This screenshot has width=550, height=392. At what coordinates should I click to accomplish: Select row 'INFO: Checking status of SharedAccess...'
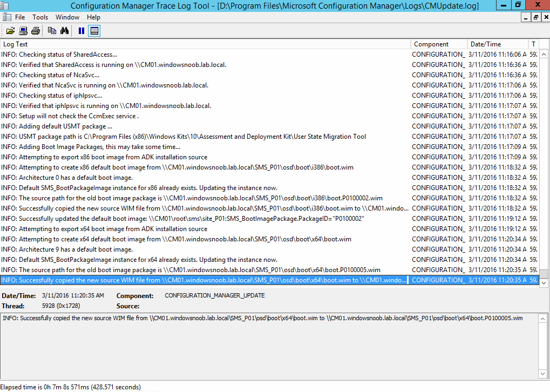[269, 55]
